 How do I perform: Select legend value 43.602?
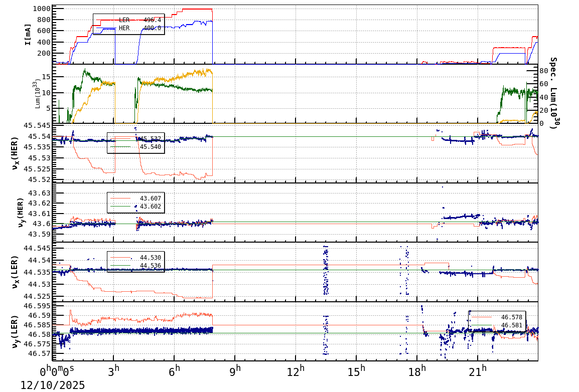pos(151,207)
